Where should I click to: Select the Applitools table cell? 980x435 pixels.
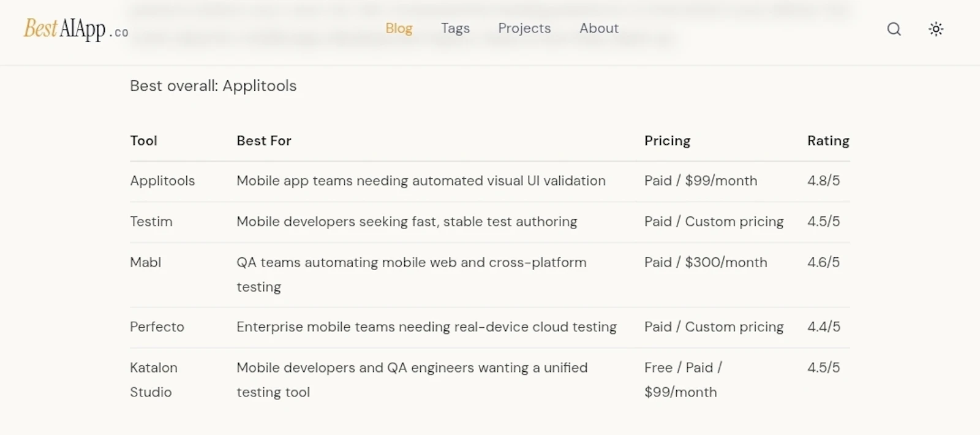(162, 181)
